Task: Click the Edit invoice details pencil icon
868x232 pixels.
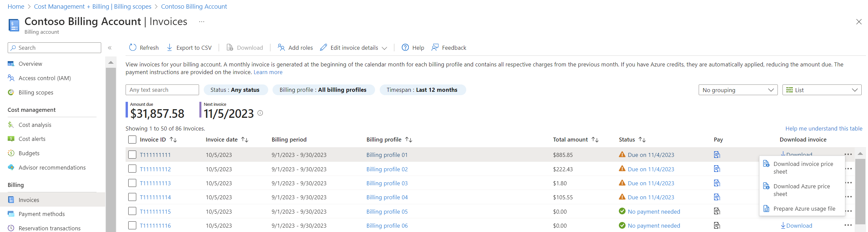Action: click(324, 47)
